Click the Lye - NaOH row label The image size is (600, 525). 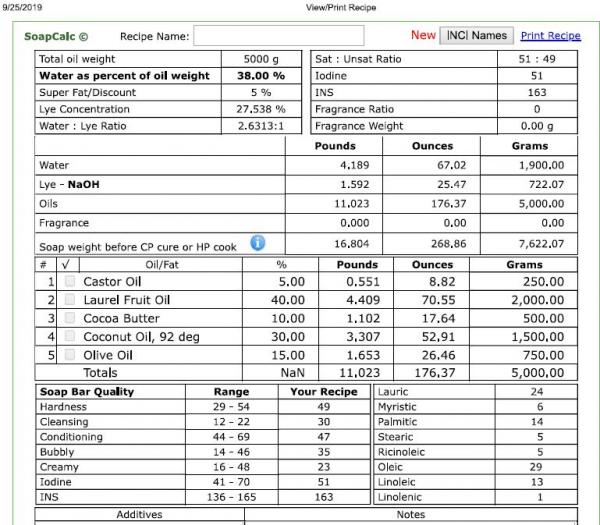[69, 184]
